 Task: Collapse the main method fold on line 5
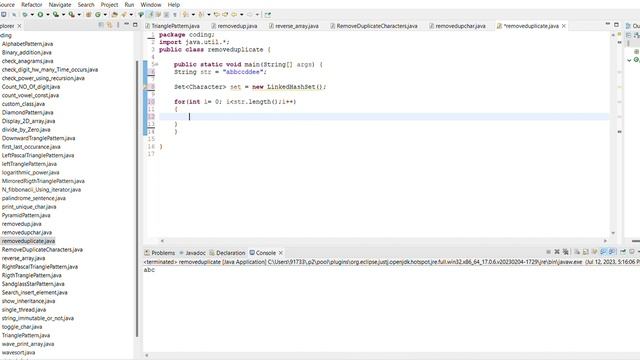tap(157, 64)
